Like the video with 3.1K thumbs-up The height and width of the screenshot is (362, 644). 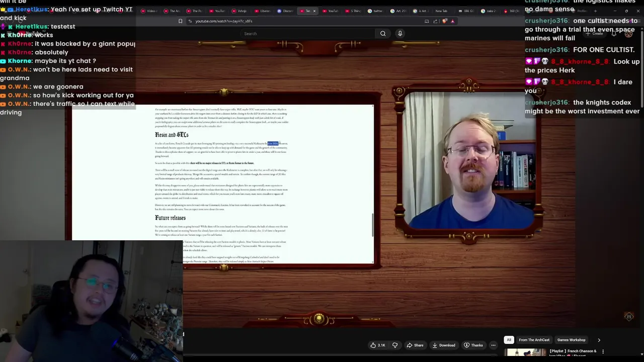pos(378,345)
